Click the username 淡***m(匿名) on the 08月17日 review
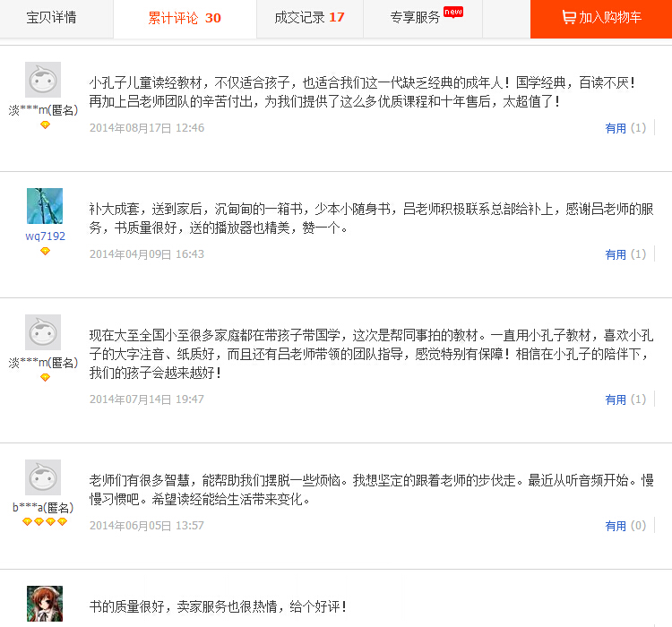 click(43, 110)
